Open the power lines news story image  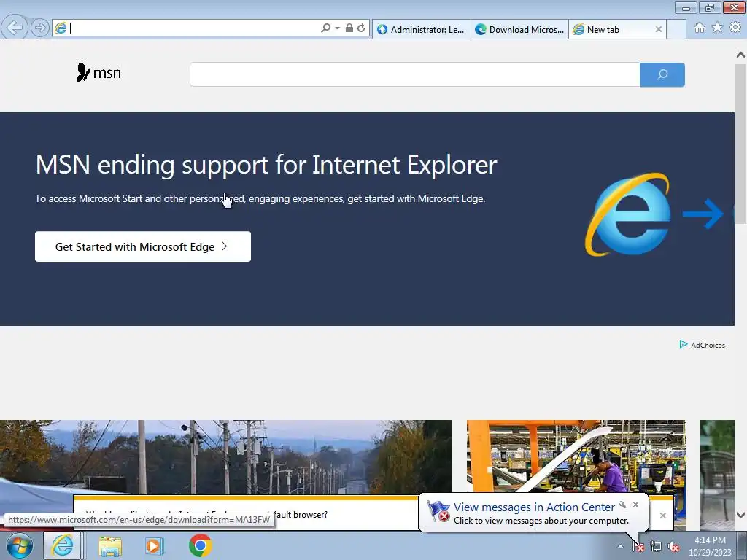(x=226, y=457)
